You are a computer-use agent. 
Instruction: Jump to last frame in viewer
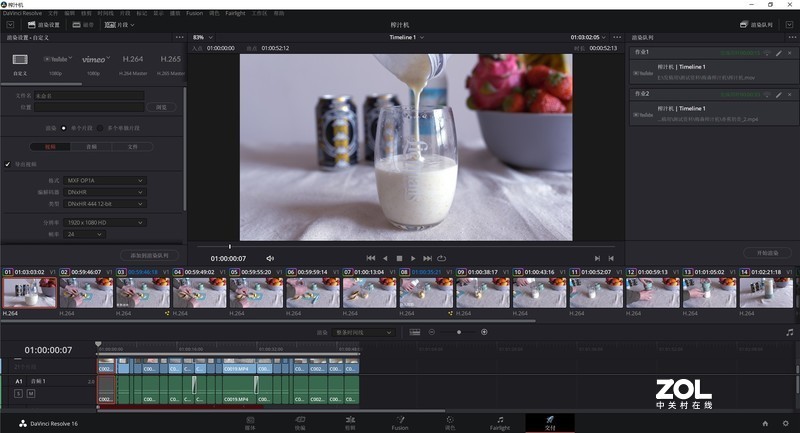coord(428,258)
